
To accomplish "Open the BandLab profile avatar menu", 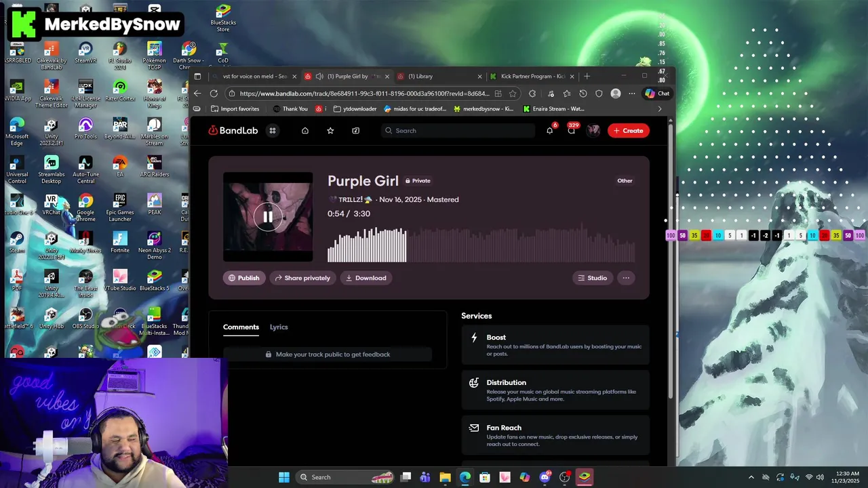I will (x=593, y=131).
